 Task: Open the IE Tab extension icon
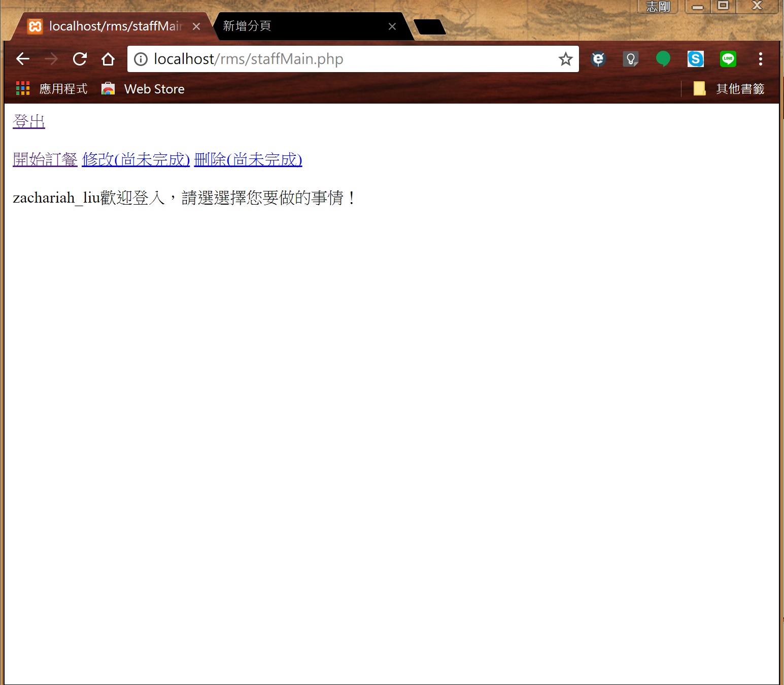pyautogui.click(x=598, y=59)
